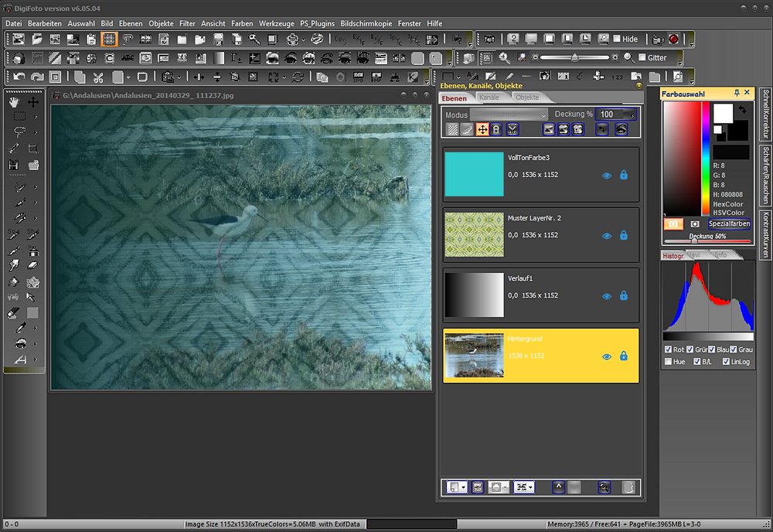This screenshot has width=773, height=532.
Task: Click the key icon in top toolbar
Action: (254, 39)
